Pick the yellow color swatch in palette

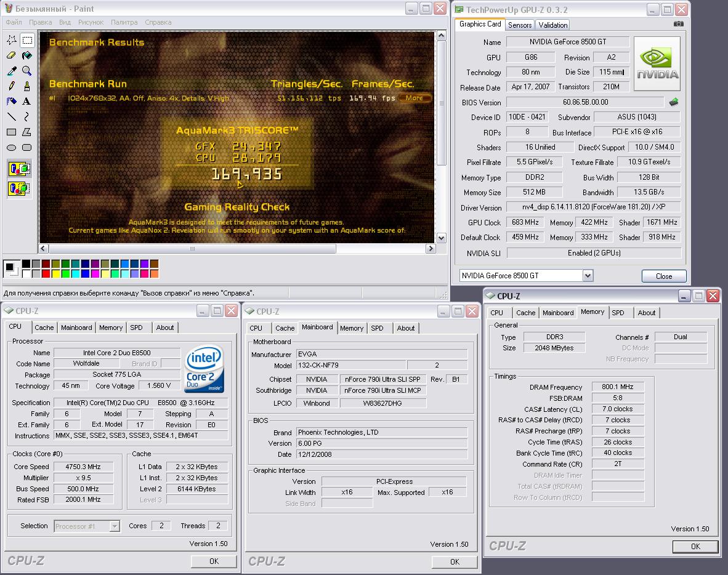(55, 274)
